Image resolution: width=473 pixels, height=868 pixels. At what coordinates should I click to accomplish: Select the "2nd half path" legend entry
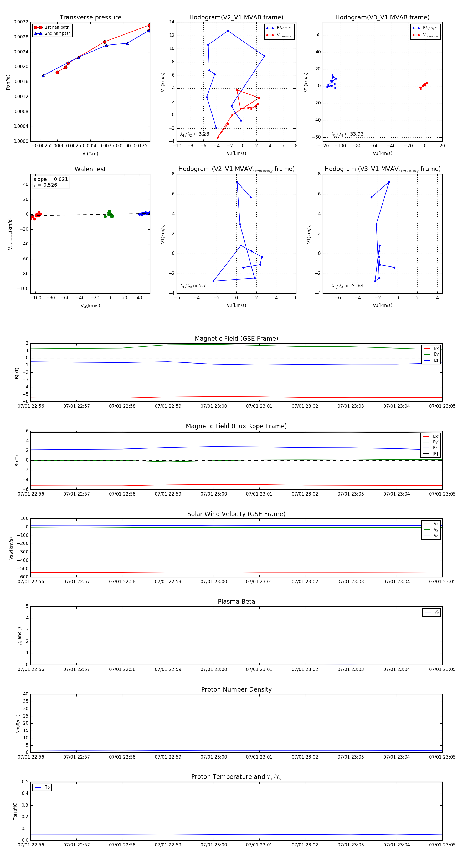pyautogui.click(x=52, y=33)
